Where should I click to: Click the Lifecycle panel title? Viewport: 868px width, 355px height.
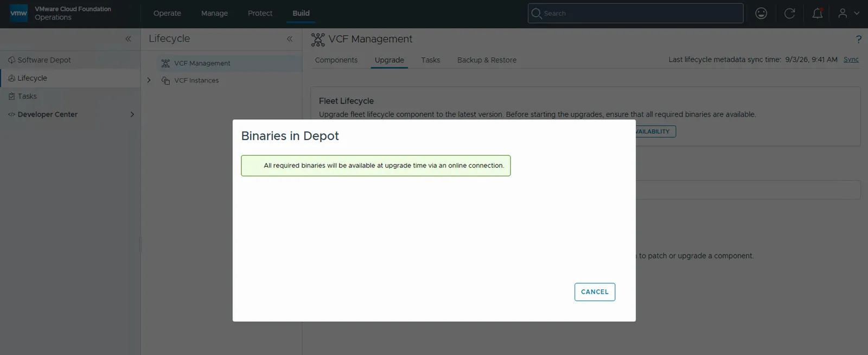tap(169, 39)
